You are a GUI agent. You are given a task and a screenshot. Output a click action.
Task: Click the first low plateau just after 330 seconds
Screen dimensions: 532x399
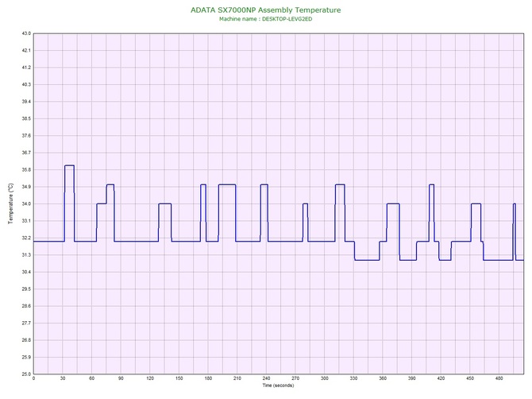click(367, 260)
